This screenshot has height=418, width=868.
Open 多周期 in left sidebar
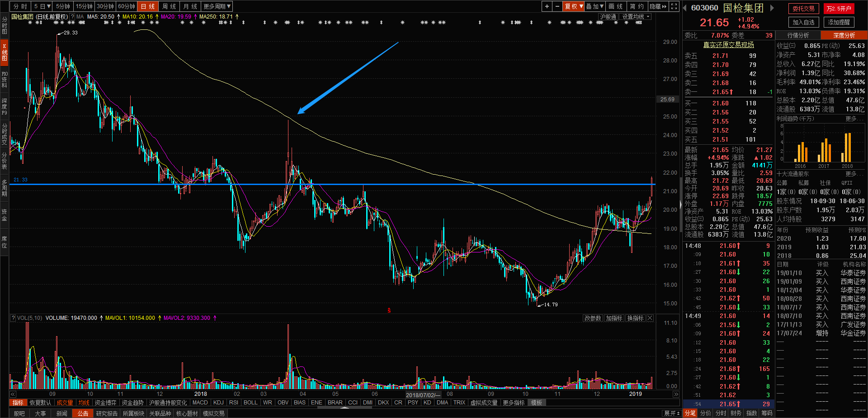(x=4, y=188)
